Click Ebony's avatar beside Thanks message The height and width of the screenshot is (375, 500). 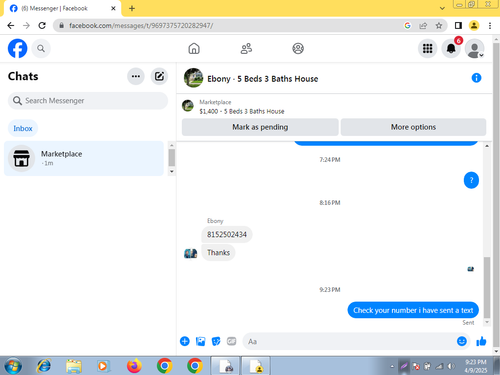click(191, 253)
